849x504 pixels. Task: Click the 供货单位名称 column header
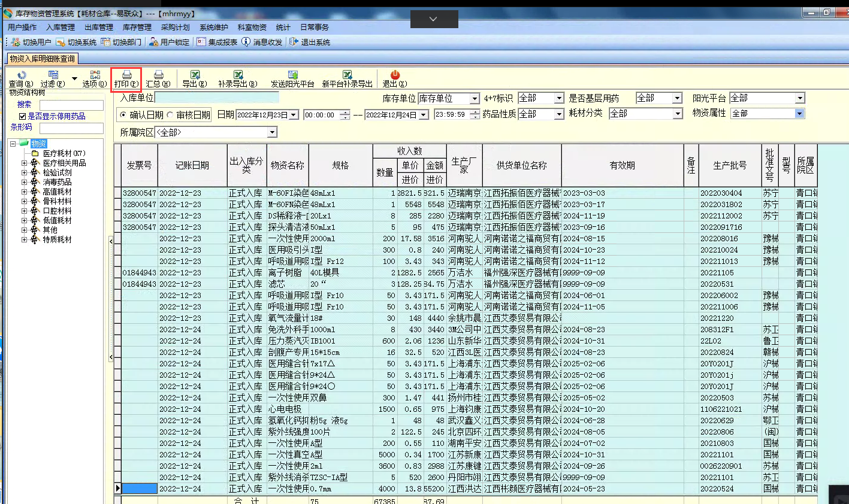click(x=522, y=165)
